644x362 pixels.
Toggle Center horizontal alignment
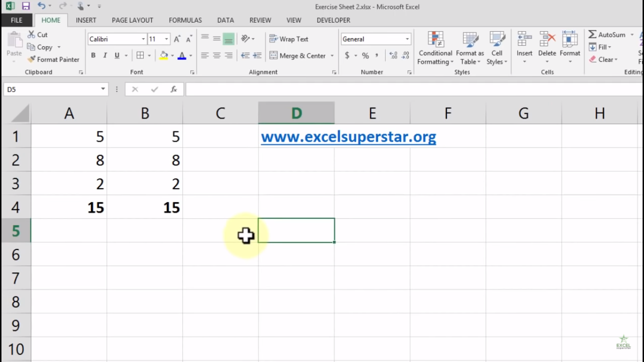pyautogui.click(x=216, y=55)
